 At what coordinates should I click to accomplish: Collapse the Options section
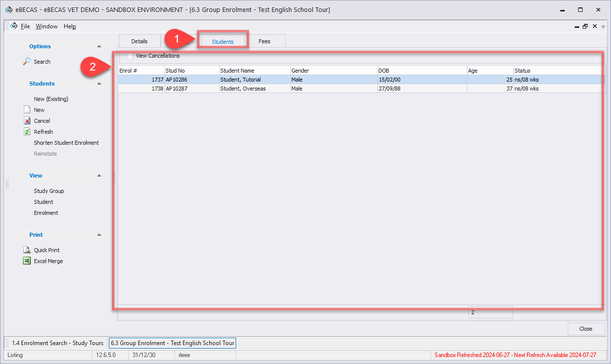(99, 46)
